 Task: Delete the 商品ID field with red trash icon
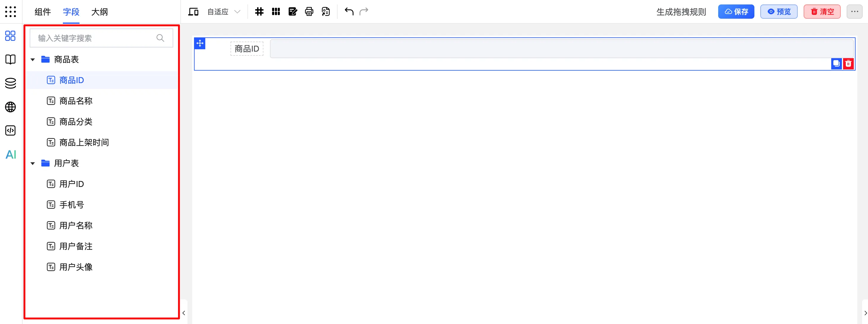pos(848,63)
